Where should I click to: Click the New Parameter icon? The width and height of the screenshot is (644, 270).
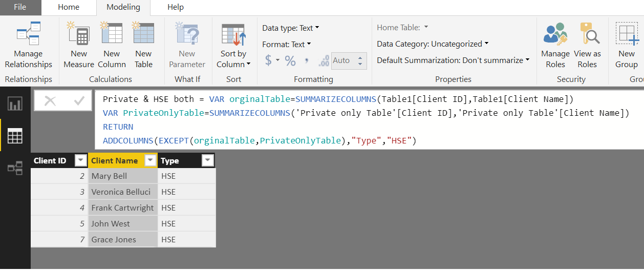point(187,34)
